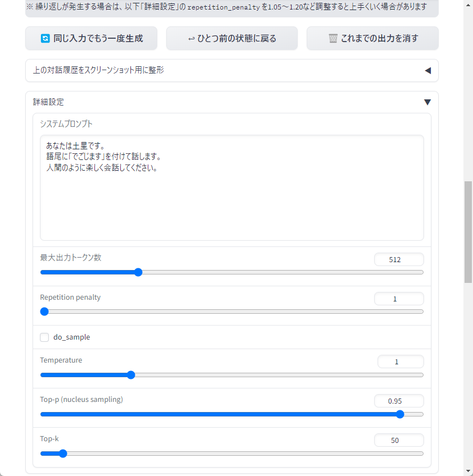Click the 最大出力トークン数 value box showing 512

(399, 259)
